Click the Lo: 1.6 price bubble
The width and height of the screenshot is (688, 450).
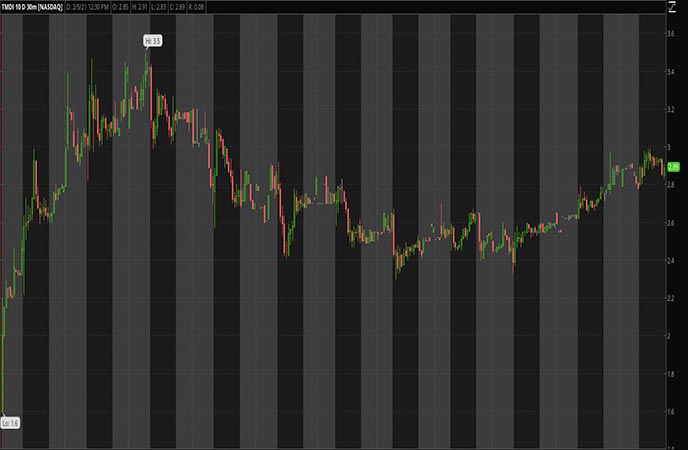10,423
